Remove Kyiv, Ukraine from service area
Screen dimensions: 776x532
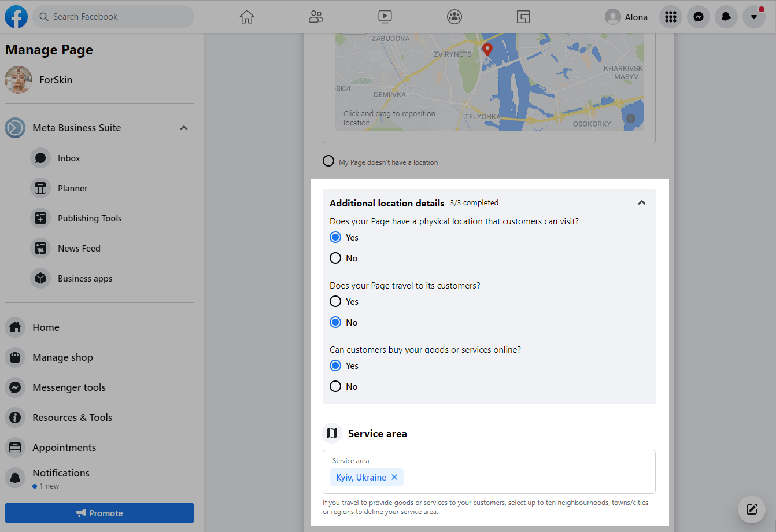394,477
